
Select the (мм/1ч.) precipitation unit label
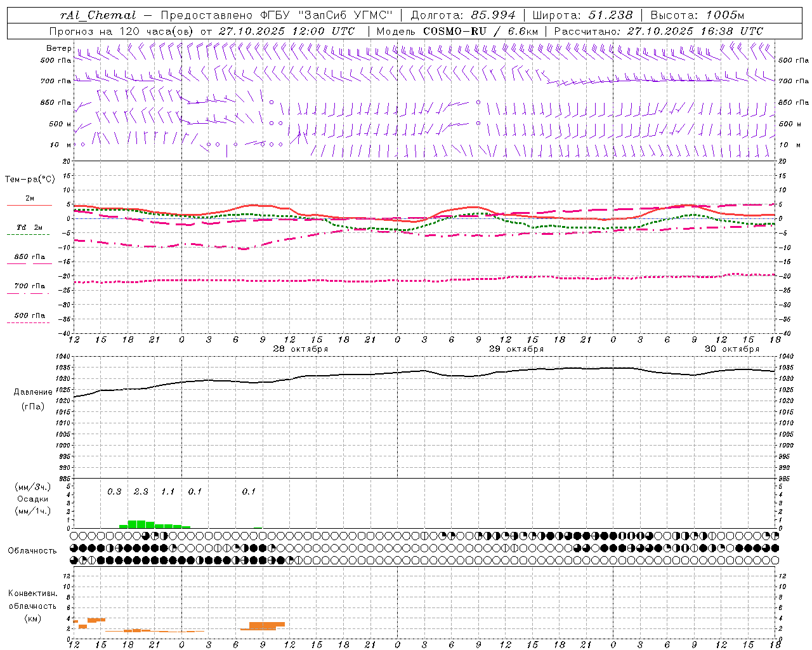(x=32, y=511)
